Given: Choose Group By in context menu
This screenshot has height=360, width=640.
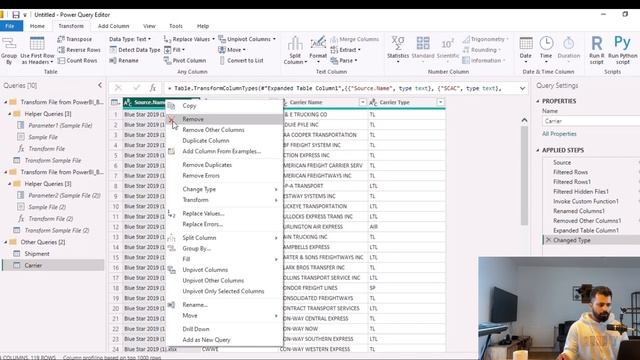Looking at the screenshot, I should click(224, 248).
